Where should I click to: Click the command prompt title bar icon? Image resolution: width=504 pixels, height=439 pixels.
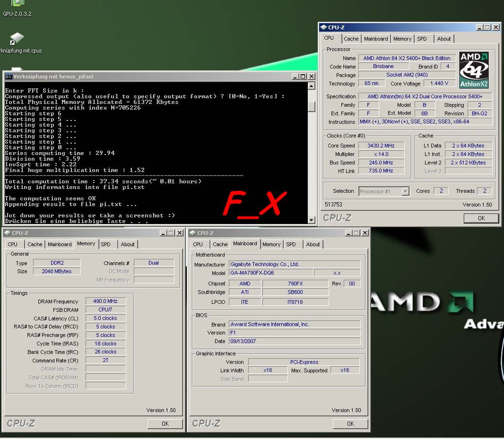(x=9, y=77)
